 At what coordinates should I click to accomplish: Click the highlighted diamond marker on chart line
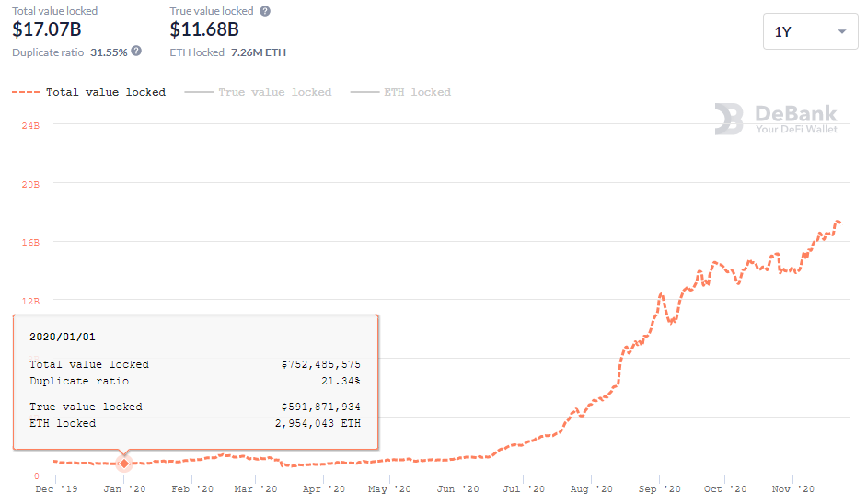click(124, 463)
